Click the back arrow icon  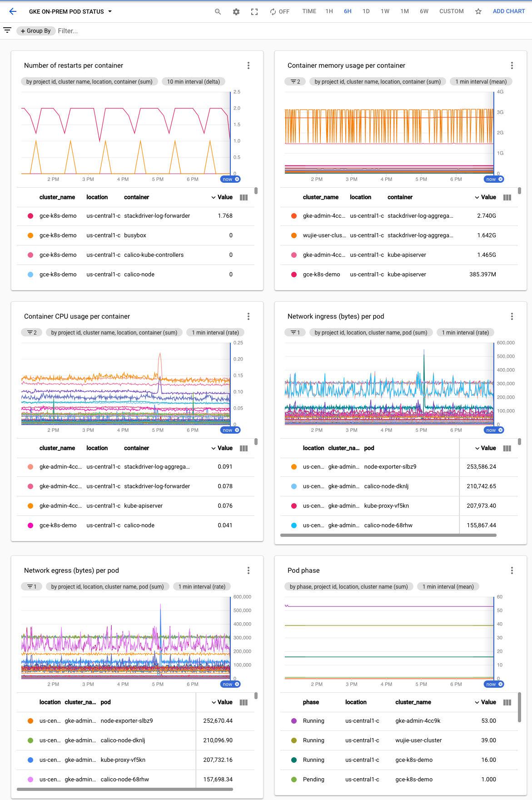point(13,11)
